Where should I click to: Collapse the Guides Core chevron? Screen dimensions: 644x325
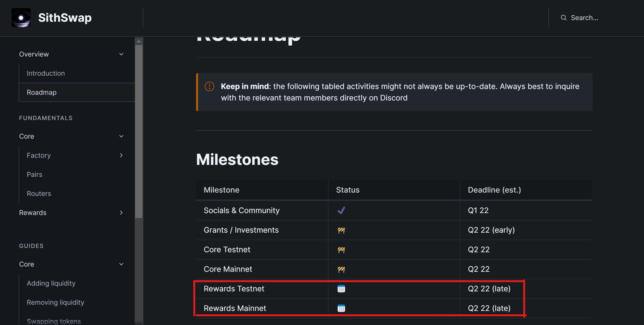(121, 264)
